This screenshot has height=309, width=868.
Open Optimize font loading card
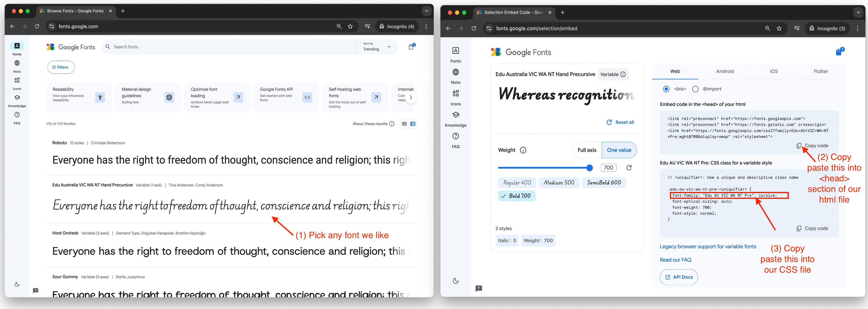tap(217, 97)
